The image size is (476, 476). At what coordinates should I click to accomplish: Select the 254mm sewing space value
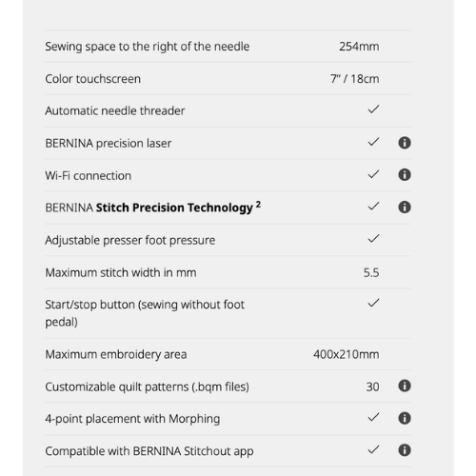[x=359, y=47]
